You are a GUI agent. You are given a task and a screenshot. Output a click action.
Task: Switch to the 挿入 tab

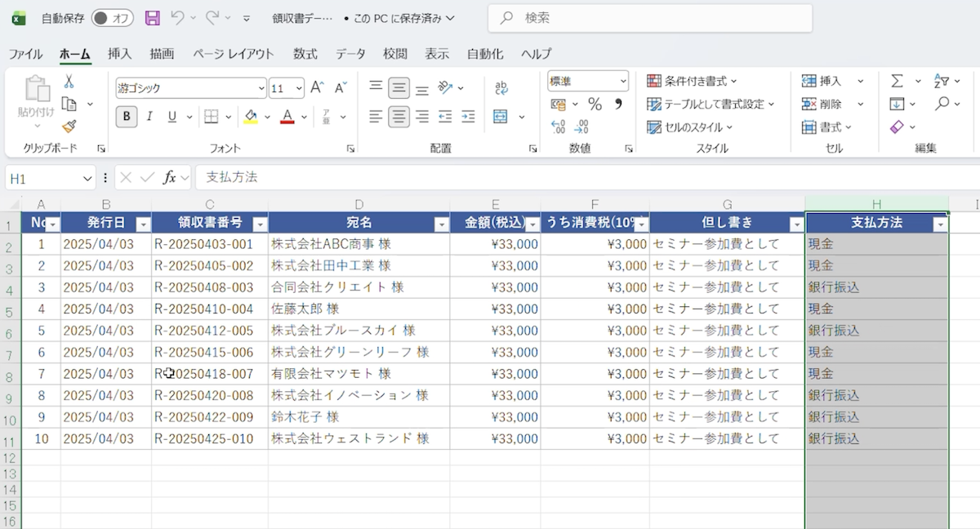coord(119,54)
